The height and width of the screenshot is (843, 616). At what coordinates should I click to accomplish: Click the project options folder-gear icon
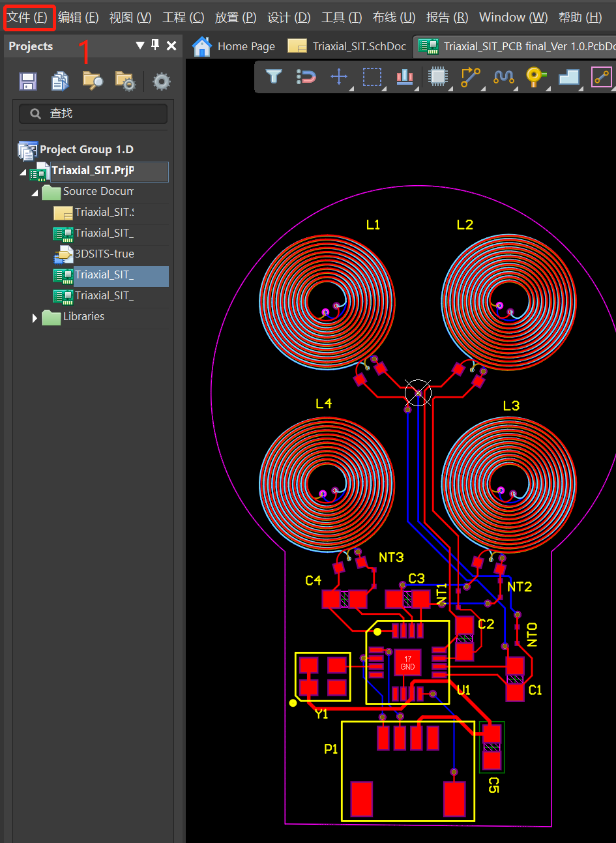pos(125,81)
